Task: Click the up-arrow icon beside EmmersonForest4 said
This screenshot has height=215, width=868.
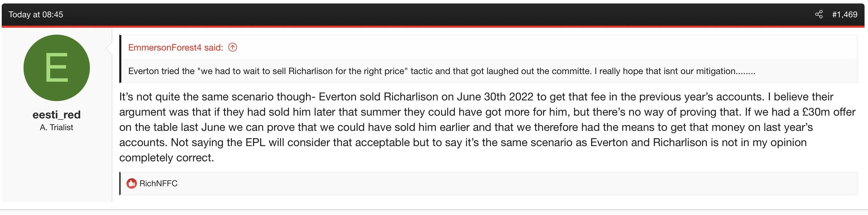Action: [x=233, y=47]
